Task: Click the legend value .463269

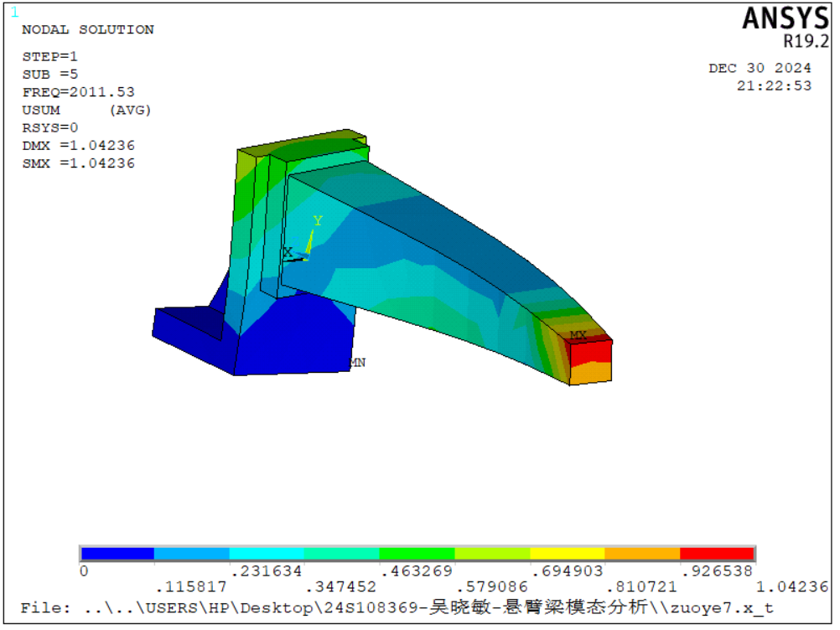Action: click(x=417, y=571)
